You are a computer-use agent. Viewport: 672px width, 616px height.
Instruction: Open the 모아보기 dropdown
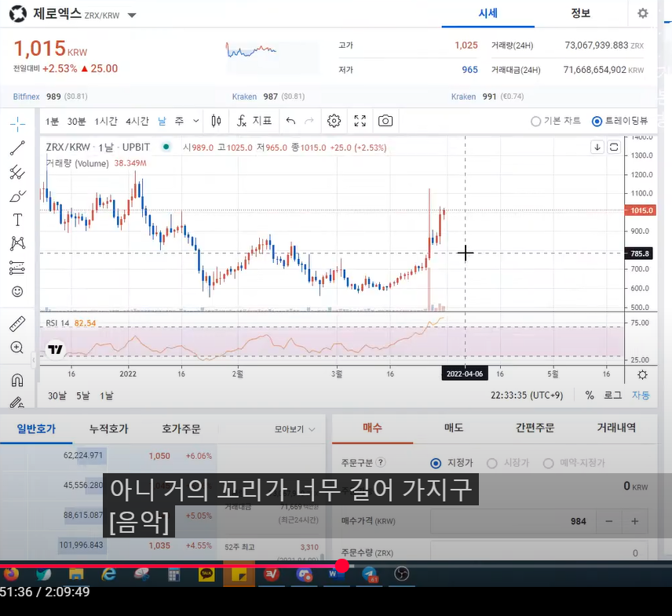[x=295, y=429]
